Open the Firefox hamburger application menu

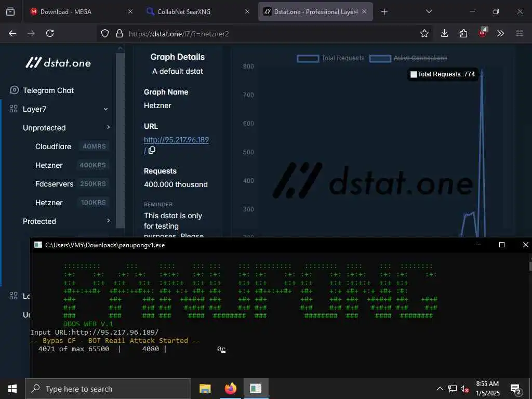pyautogui.click(x=520, y=33)
